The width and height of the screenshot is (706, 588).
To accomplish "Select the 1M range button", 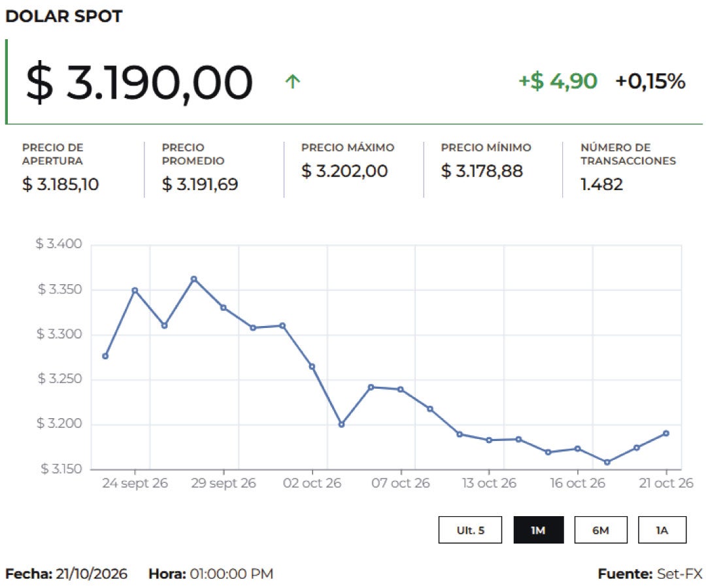I will pyautogui.click(x=539, y=530).
